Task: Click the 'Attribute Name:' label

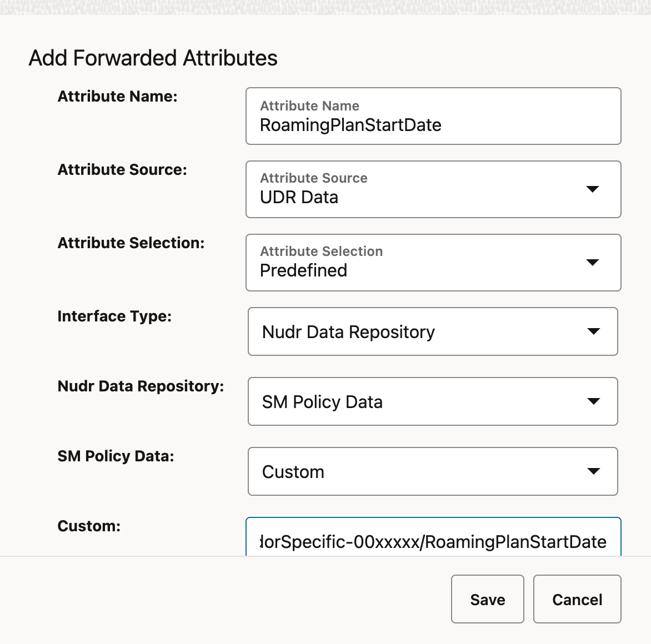Action: [x=118, y=96]
